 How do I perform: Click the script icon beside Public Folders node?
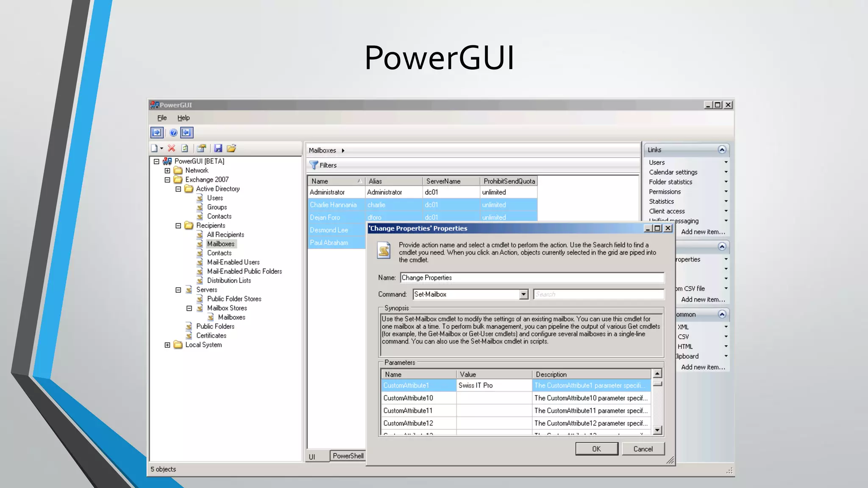(189, 326)
